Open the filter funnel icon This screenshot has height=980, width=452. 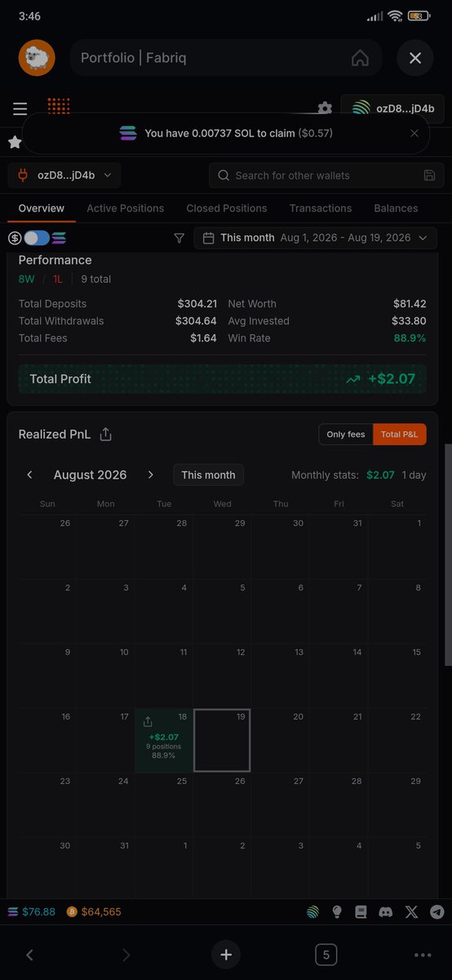tap(179, 238)
